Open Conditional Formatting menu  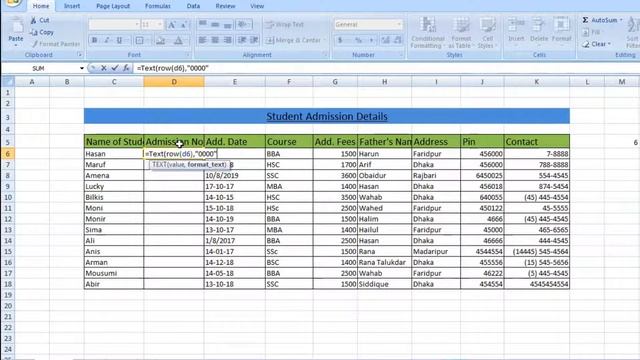click(x=427, y=33)
